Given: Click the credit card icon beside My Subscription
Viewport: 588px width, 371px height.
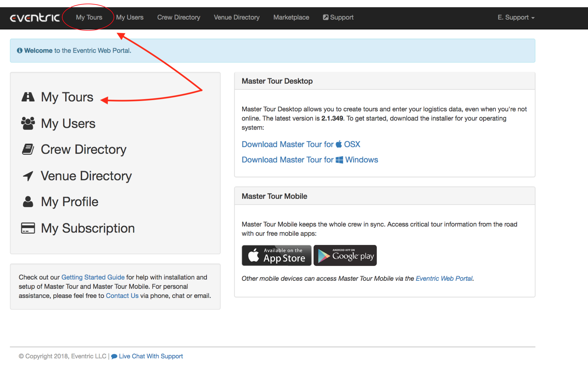Looking at the screenshot, I should coord(28,228).
